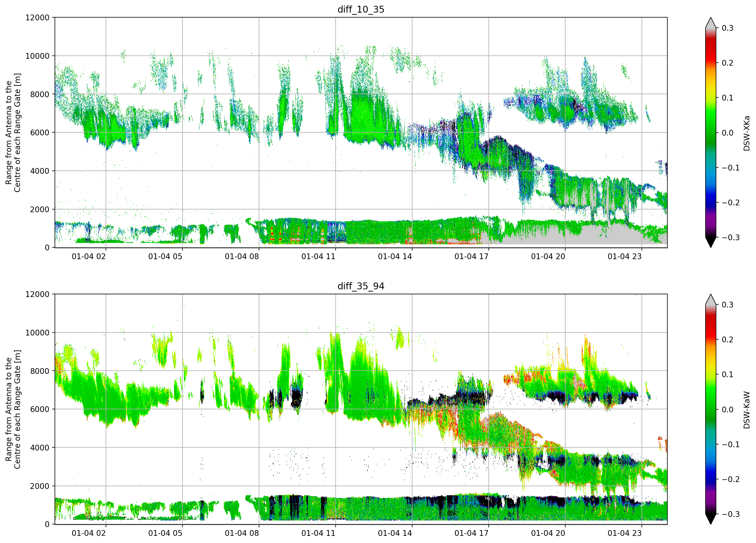Click the y-axis range label of diff_35_94 plot
This screenshot has width=756, height=543.
coord(13,409)
